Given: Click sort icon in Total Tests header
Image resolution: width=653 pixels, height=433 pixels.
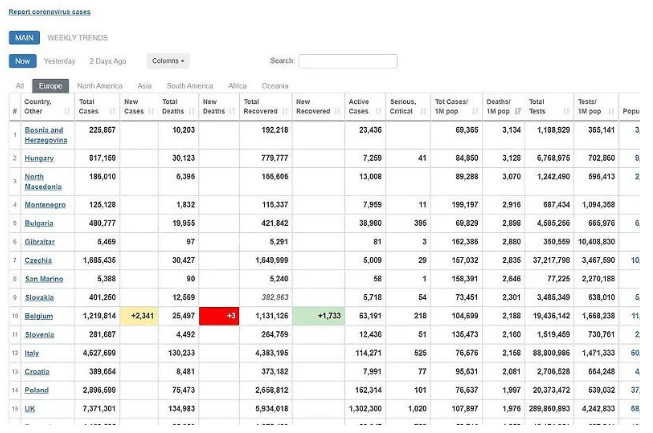Looking at the screenshot, I should [x=567, y=111].
